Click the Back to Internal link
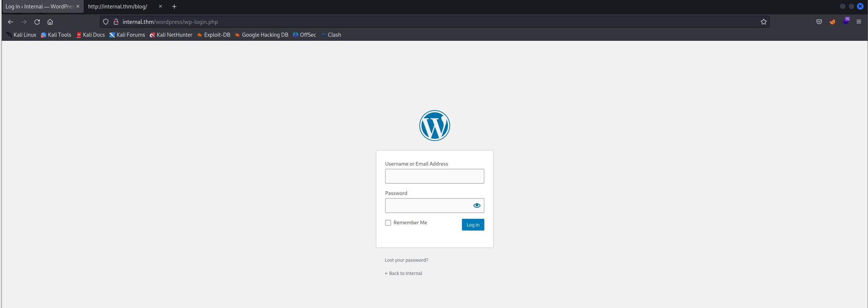 (x=404, y=273)
